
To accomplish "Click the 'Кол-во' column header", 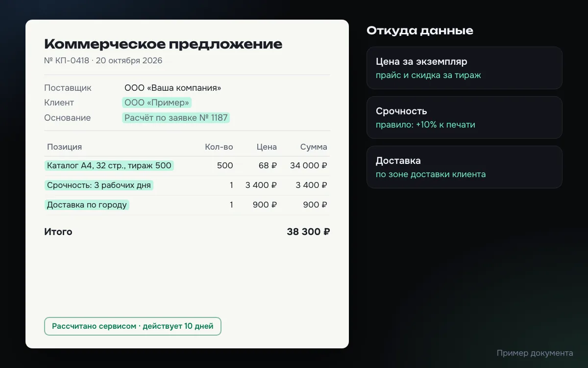I will [219, 147].
